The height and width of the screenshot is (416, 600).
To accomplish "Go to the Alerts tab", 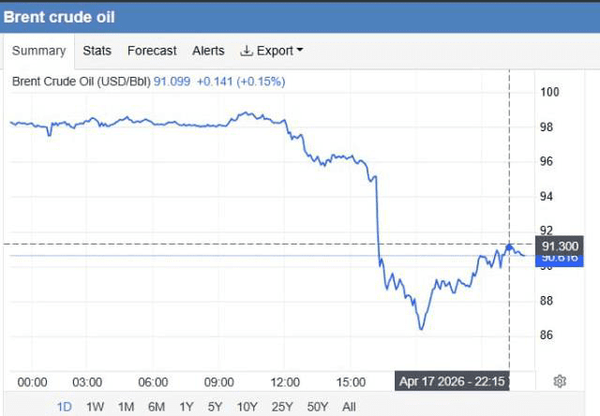I will coord(208,51).
